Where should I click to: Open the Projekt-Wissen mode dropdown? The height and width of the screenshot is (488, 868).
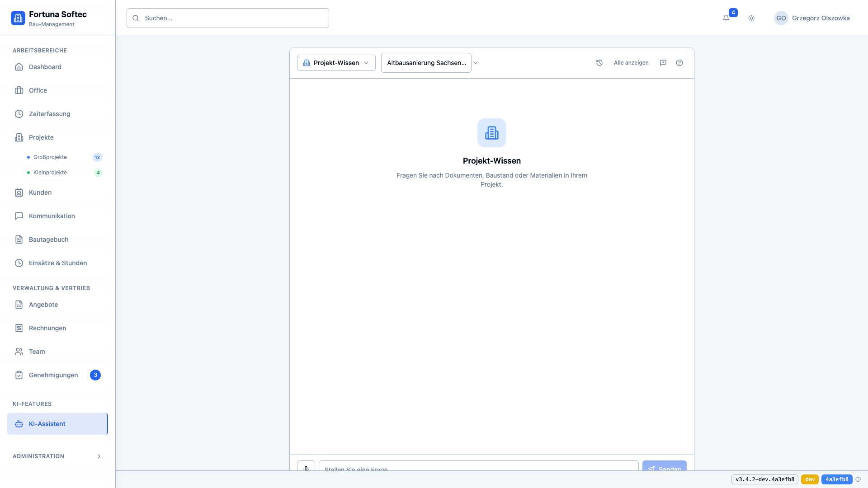point(336,63)
